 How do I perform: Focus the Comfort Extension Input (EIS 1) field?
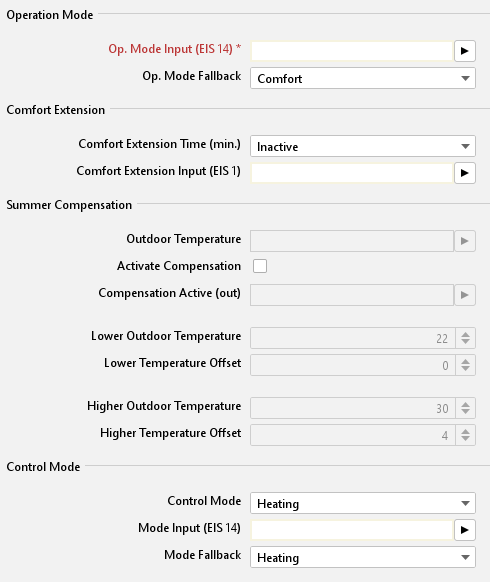coord(352,173)
